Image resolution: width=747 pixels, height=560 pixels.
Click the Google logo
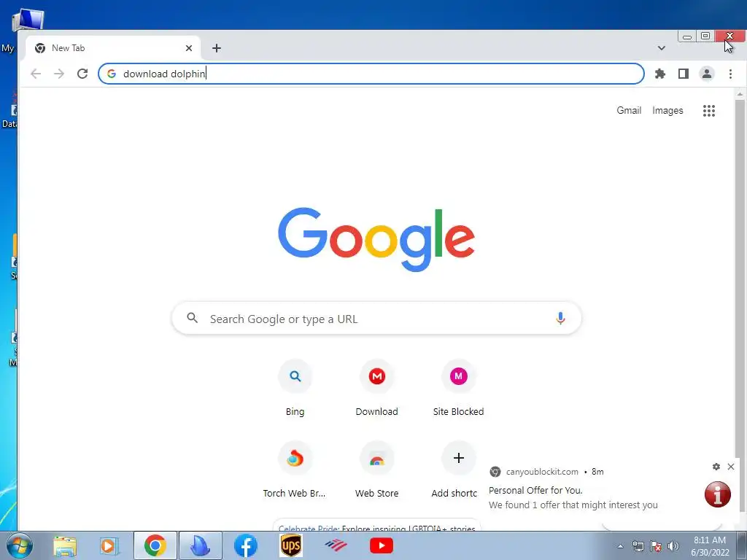click(376, 239)
